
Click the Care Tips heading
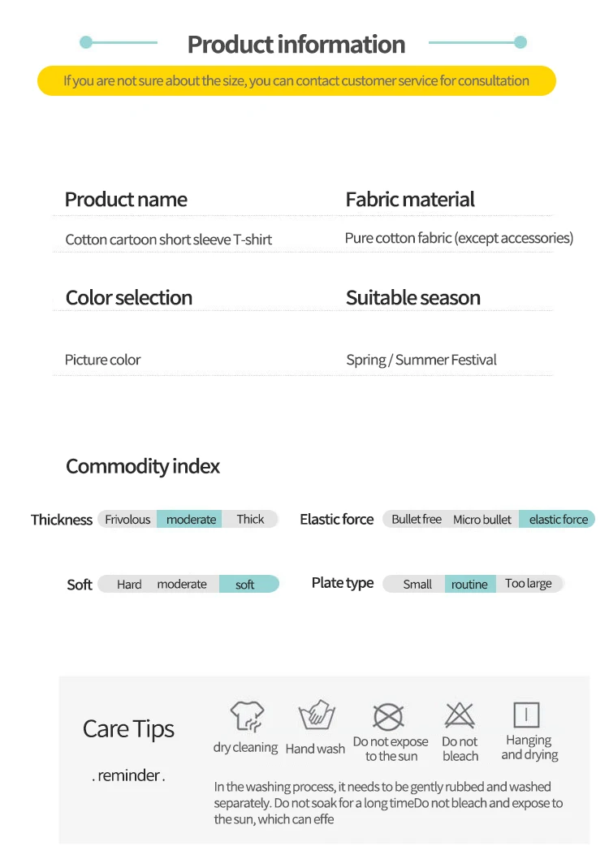tap(128, 729)
